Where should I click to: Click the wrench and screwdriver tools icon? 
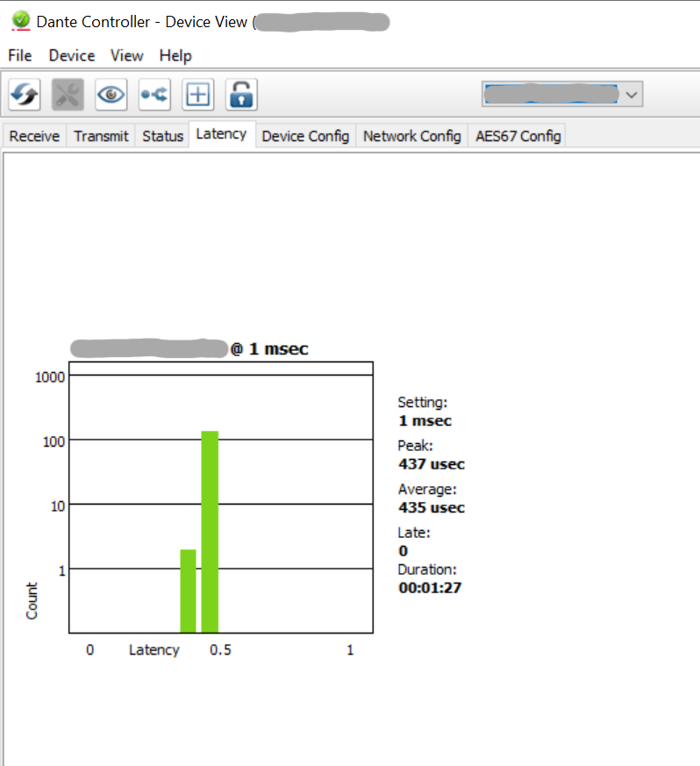68,94
